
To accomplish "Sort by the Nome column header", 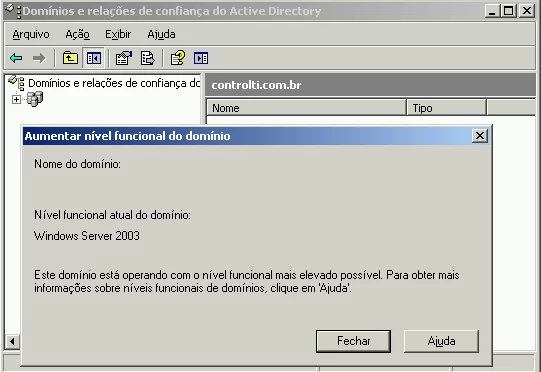I will (306, 108).
